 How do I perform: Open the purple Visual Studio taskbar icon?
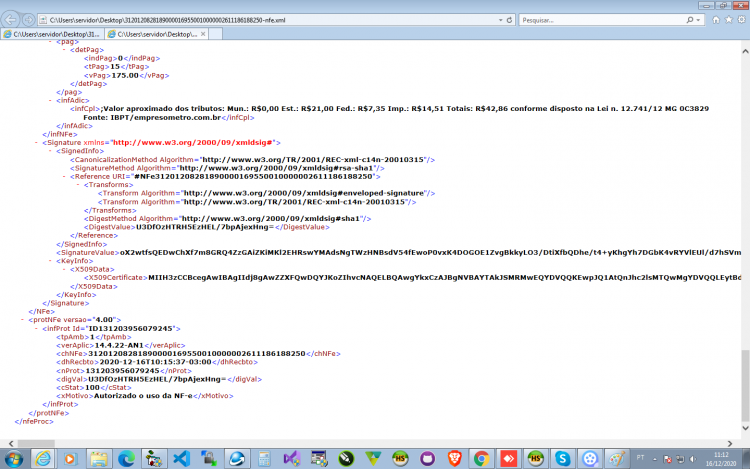tap(291, 459)
